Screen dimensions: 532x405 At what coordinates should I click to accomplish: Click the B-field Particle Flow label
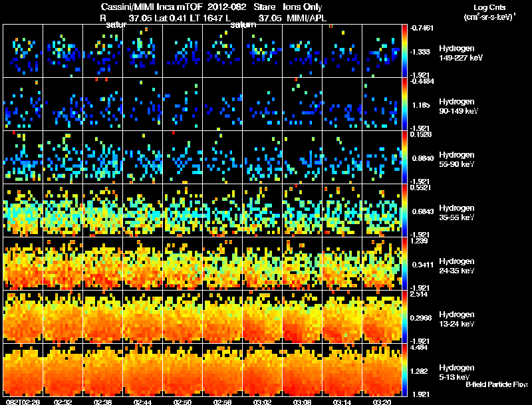pos(497,384)
